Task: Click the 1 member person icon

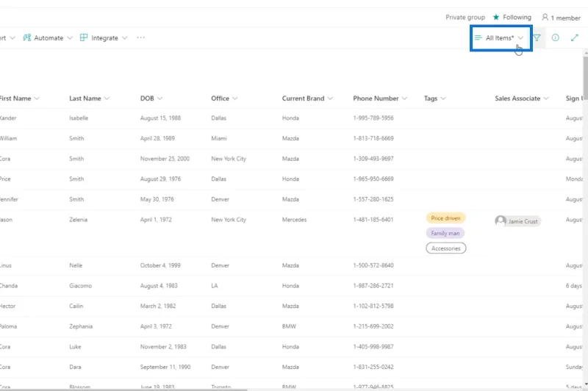Action: coord(545,17)
